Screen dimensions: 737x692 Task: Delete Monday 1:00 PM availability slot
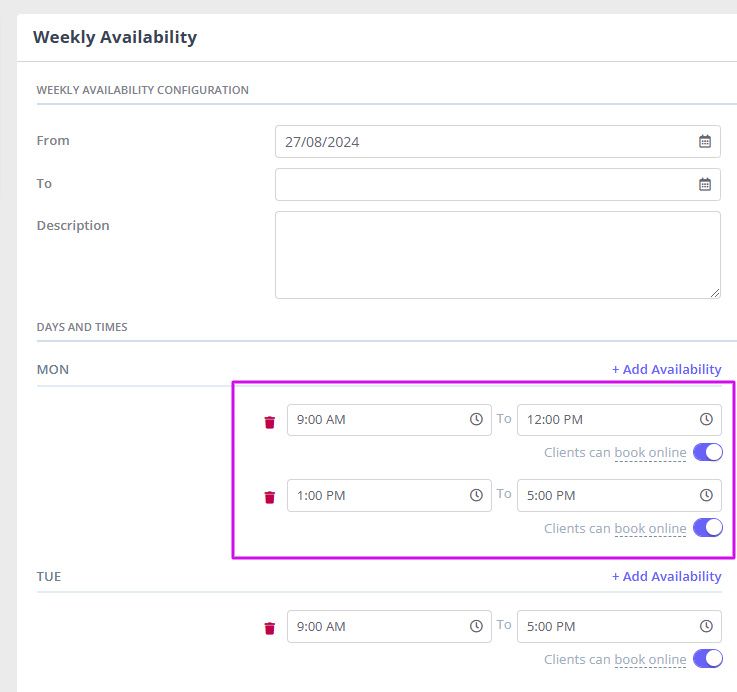tap(270, 497)
